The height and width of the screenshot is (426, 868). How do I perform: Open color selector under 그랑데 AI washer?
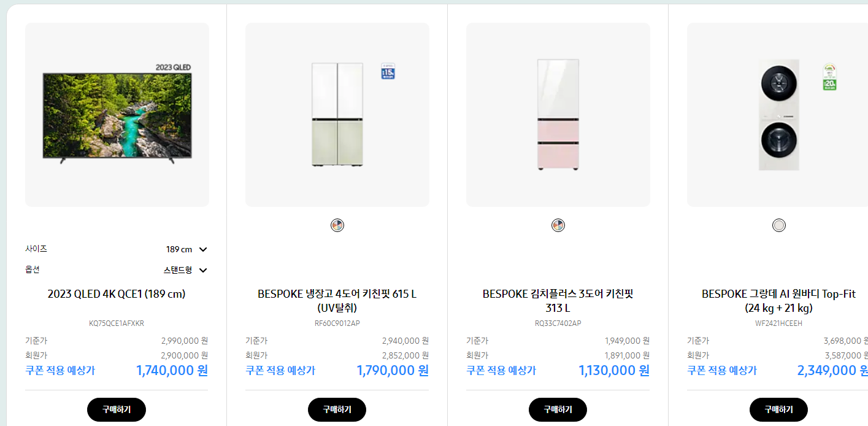point(778,225)
